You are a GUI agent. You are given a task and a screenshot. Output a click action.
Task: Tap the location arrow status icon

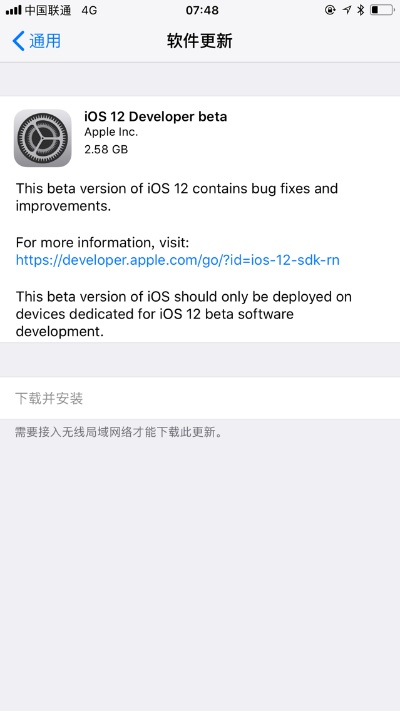coord(347,10)
